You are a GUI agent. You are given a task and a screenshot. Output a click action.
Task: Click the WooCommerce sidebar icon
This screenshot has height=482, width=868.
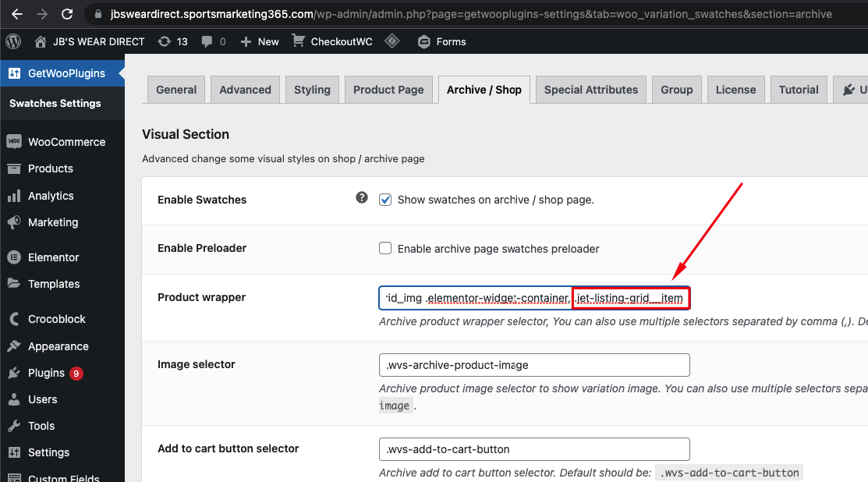[x=14, y=142]
